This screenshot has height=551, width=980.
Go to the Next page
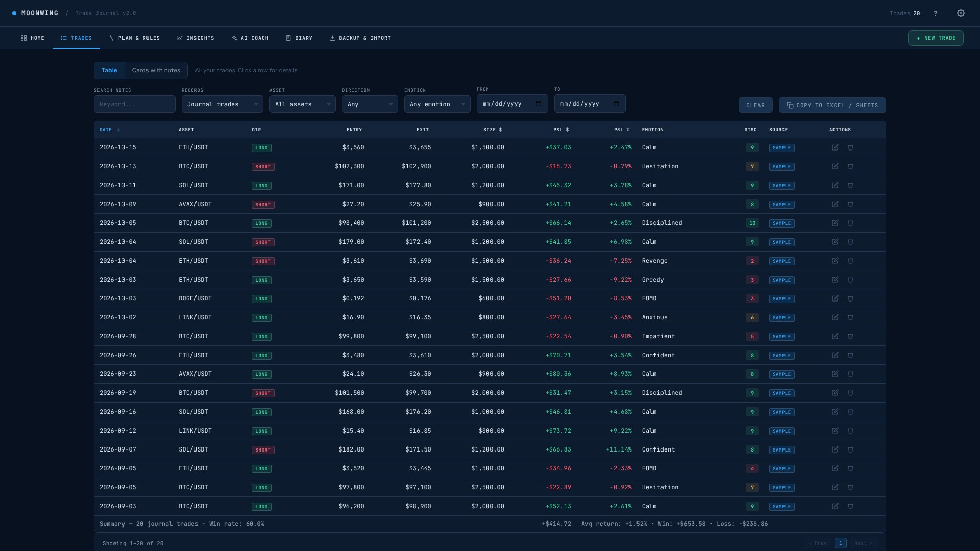tap(863, 543)
